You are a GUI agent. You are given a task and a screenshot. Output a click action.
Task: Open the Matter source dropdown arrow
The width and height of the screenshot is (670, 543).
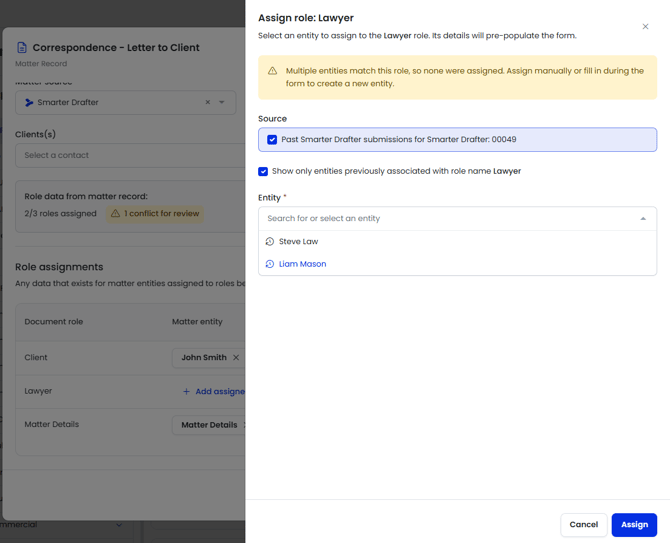pos(222,102)
